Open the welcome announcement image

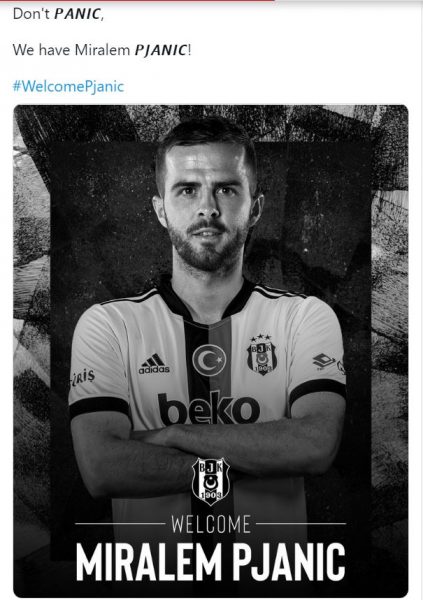click(x=211, y=351)
